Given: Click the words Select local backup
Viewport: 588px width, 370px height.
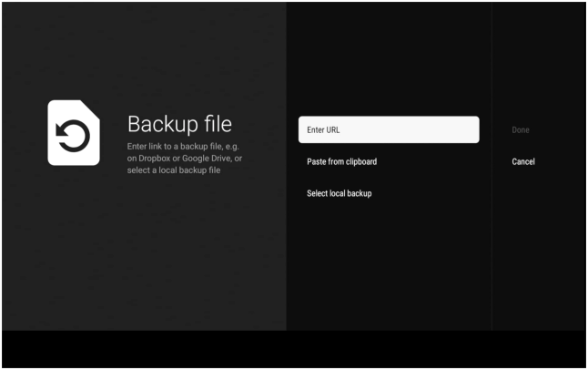Looking at the screenshot, I should click(x=339, y=193).
